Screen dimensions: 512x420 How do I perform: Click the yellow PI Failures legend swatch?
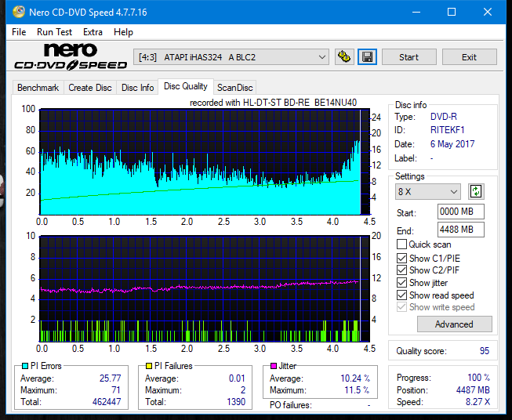[149, 366]
